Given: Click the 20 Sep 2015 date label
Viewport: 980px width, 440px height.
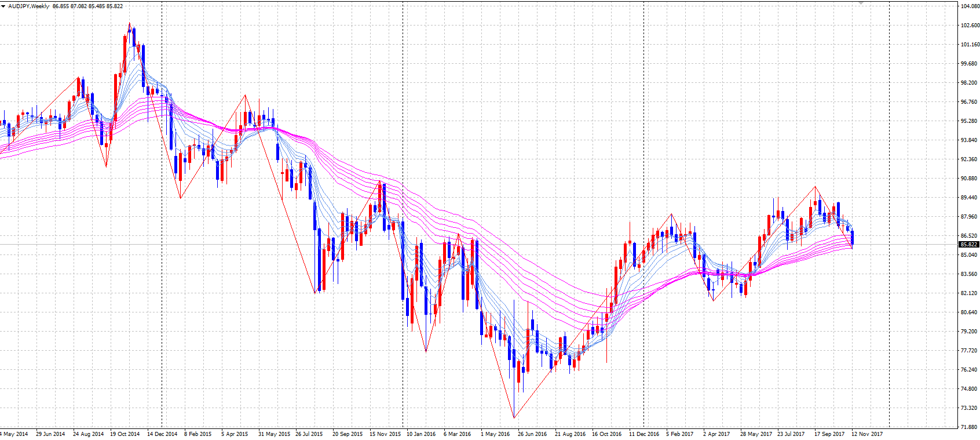Looking at the screenshot, I should click(348, 434).
